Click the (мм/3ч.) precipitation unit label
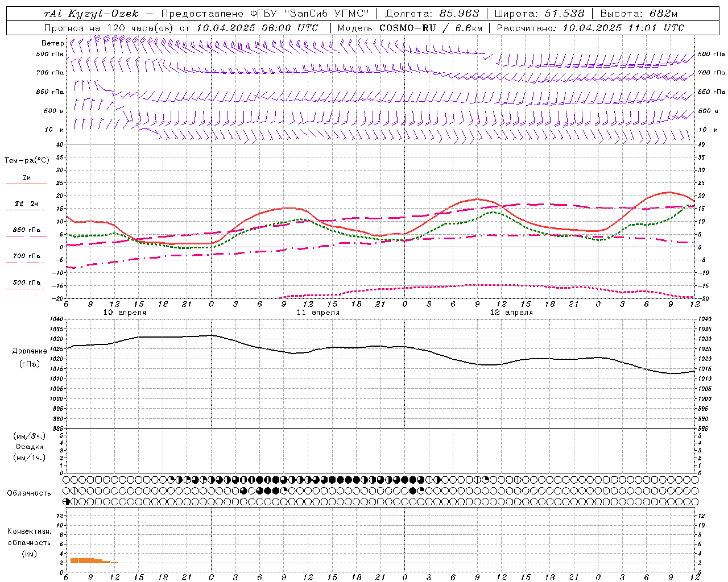 (x=30, y=436)
